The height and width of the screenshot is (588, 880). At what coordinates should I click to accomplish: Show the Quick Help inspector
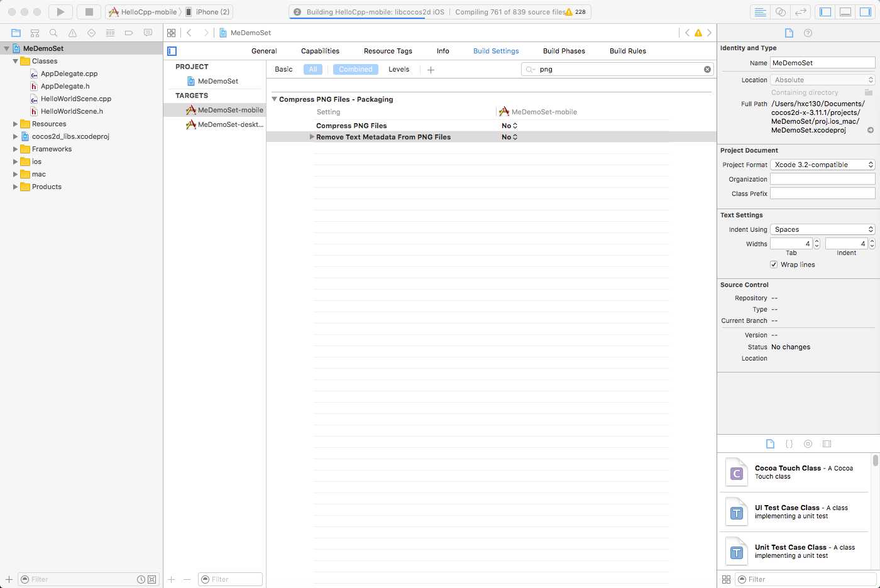click(808, 33)
